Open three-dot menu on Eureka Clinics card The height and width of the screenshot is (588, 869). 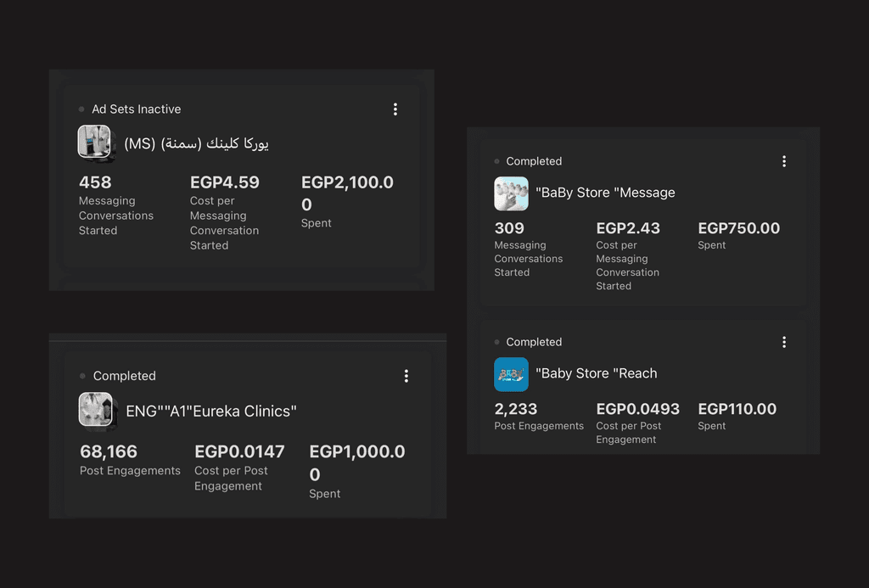coord(406,376)
